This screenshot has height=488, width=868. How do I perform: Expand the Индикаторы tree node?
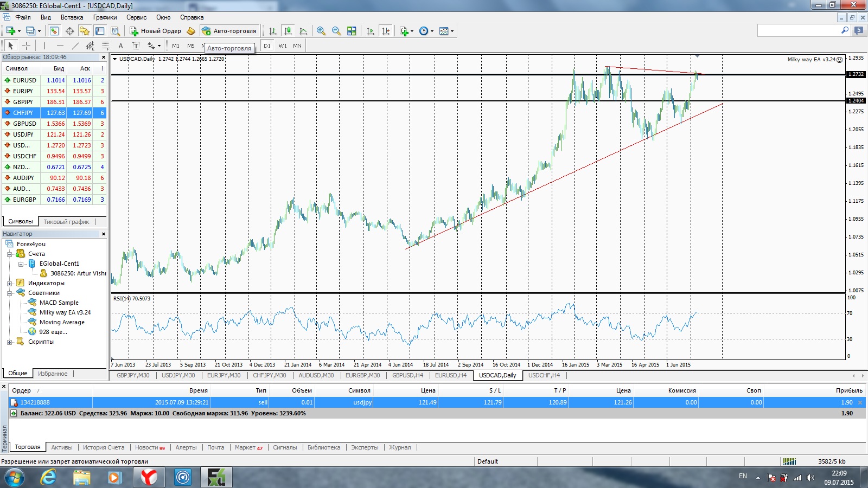9,283
